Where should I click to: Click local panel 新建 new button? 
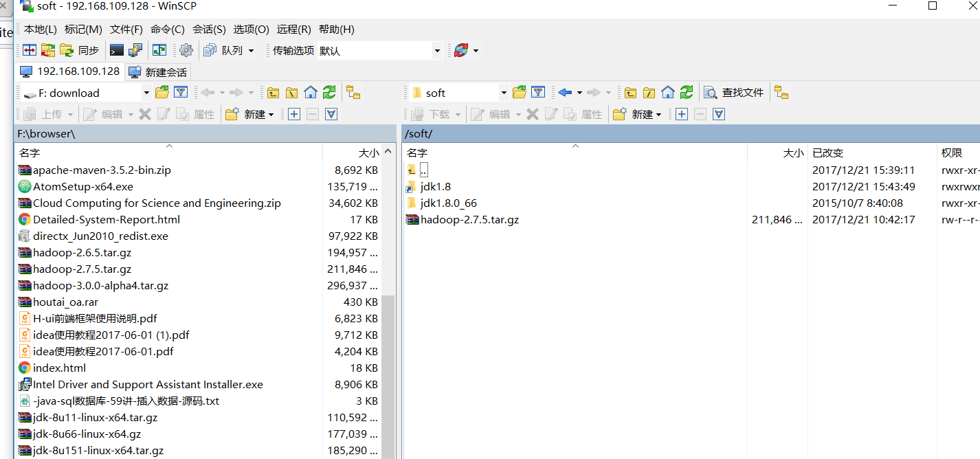(250, 114)
